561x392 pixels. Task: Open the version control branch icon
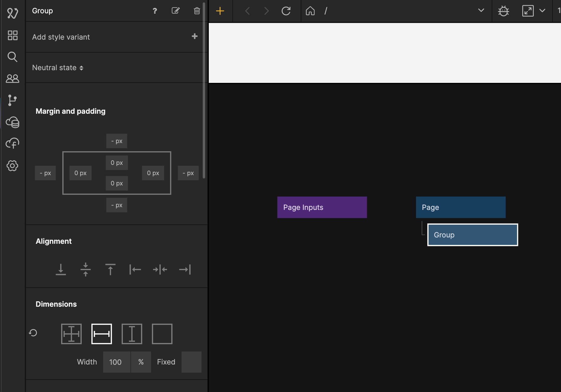point(12,100)
